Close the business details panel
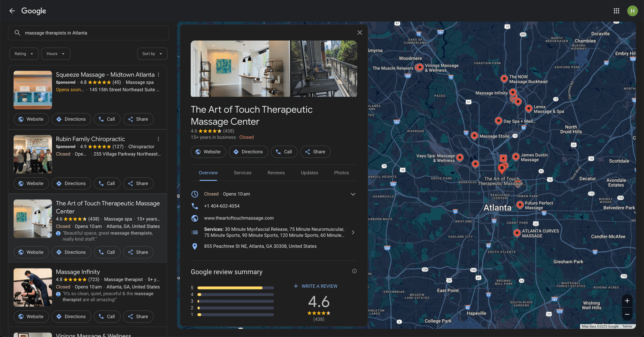The width and height of the screenshot is (644, 337). click(359, 33)
